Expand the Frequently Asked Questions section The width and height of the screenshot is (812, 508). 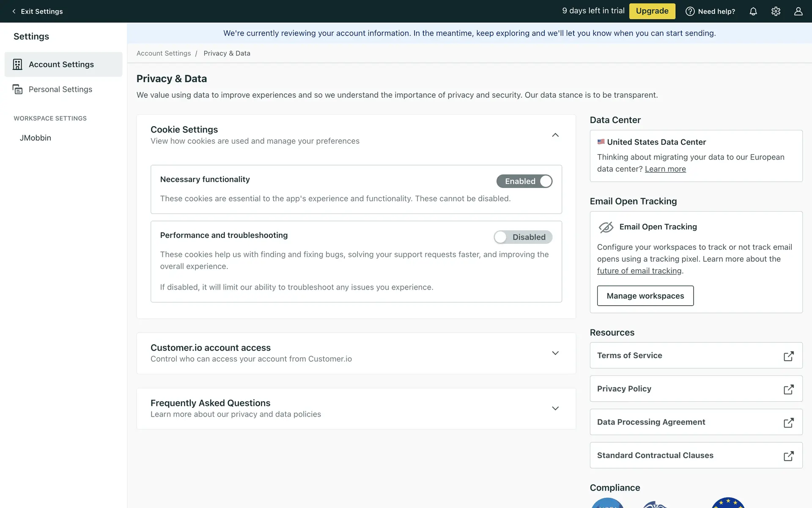click(555, 409)
